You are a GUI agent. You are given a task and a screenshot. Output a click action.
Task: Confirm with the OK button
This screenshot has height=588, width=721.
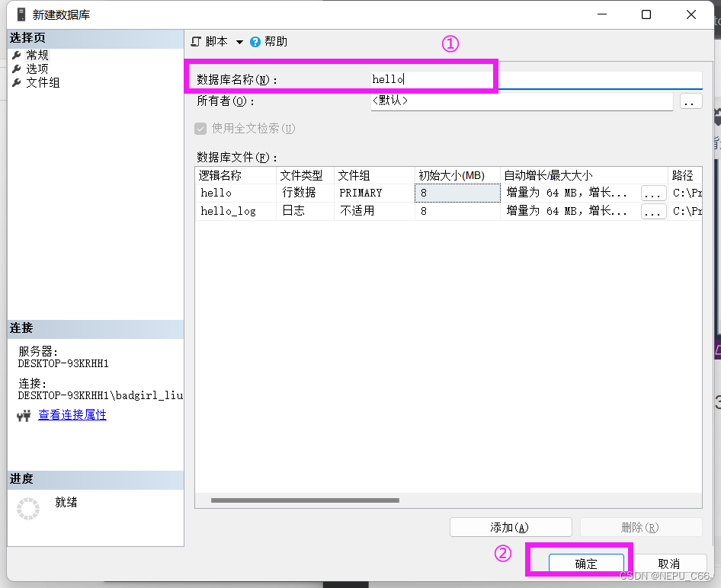click(586, 564)
